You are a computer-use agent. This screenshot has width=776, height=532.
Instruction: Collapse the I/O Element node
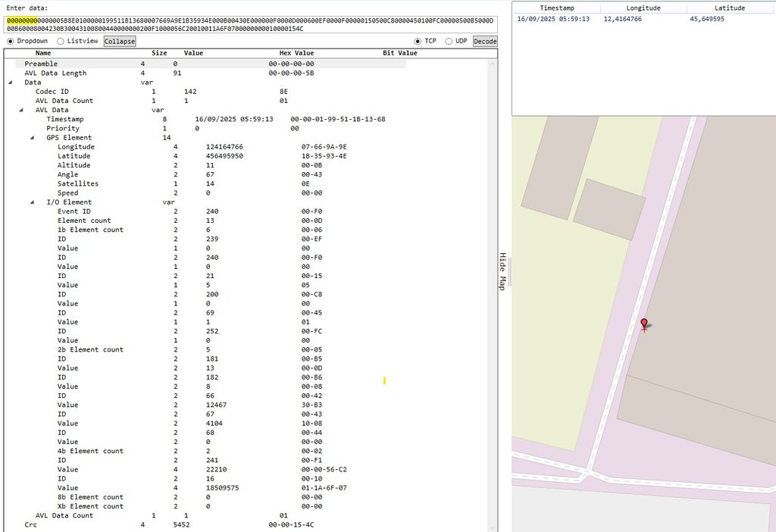click(x=32, y=202)
